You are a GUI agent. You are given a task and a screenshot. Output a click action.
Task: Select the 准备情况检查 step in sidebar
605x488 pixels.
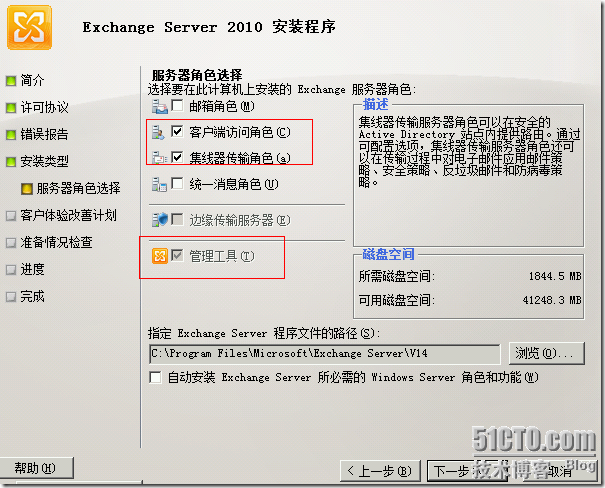point(56,243)
